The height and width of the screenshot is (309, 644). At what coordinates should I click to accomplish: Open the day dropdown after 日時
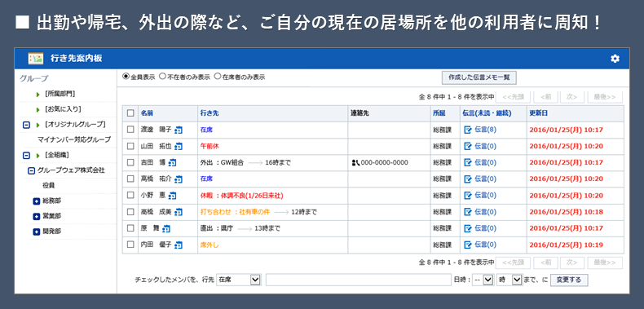(x=483, y=280)
